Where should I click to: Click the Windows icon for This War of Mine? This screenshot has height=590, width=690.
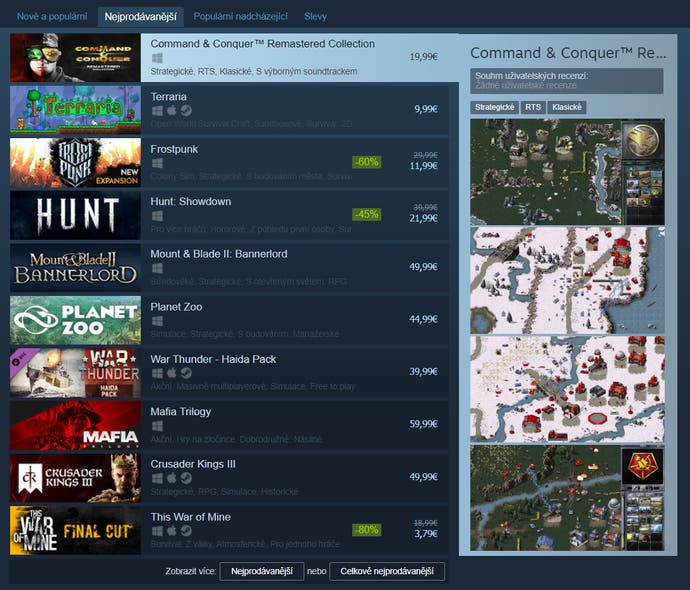[157, 531]
